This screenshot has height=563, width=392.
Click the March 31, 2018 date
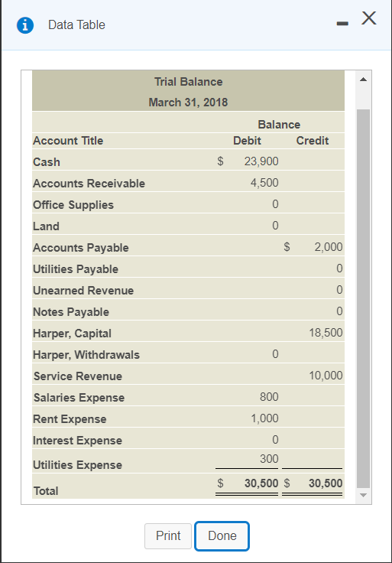point(188,103)
